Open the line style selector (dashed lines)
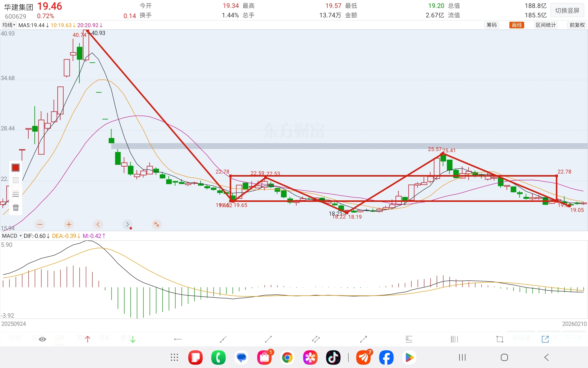The width and height of the screenshot is (588, 368). tap(16, 180)
